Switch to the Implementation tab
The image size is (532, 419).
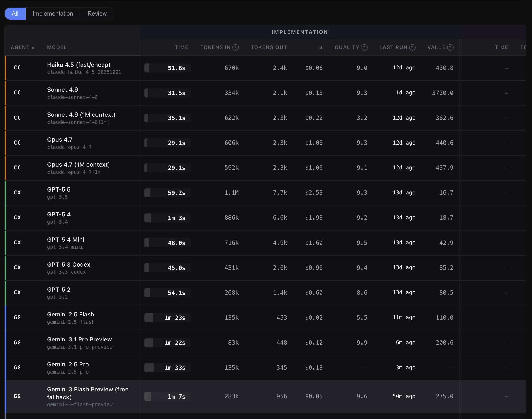pos(53,13)
